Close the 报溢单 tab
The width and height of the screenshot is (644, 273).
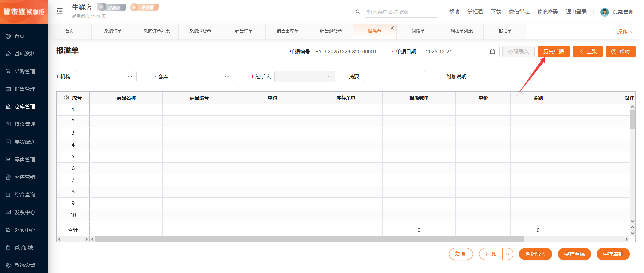tap(392, 28)
